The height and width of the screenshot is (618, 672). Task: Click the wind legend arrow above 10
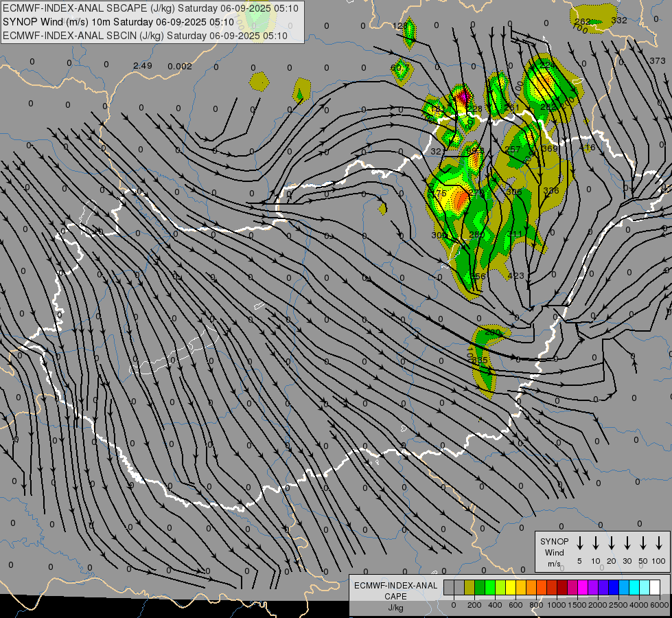coord(596,543)
